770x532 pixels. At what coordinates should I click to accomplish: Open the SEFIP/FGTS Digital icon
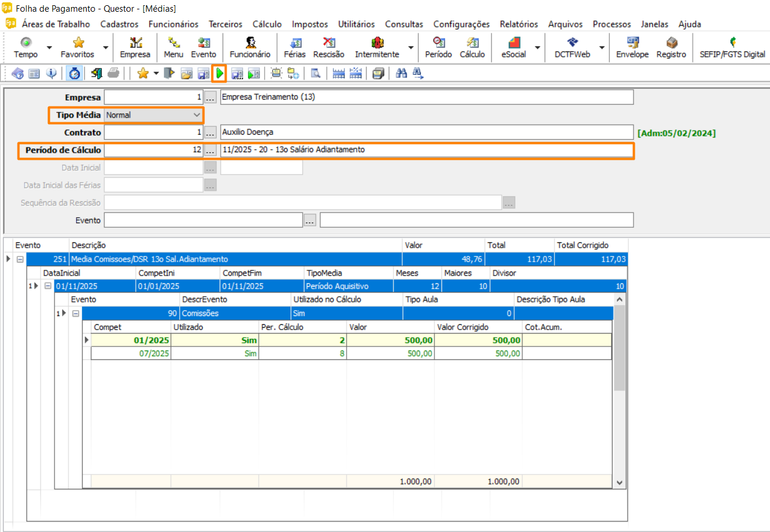[732, 47]
